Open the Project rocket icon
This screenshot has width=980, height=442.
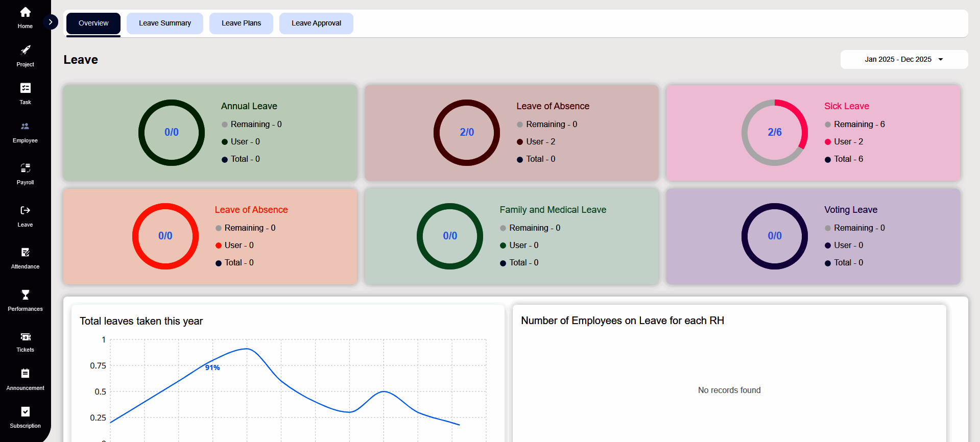click(25, 50)
